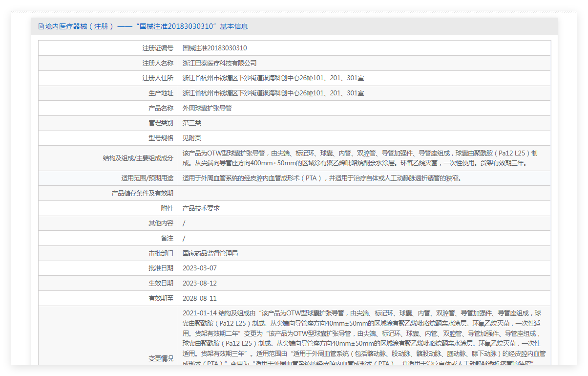
Task: Click the 产品名称 label
Action: click(161, 108)
